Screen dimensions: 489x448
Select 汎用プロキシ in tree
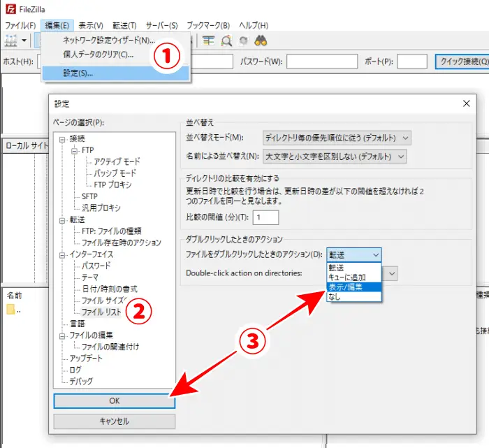click(101, 208)
